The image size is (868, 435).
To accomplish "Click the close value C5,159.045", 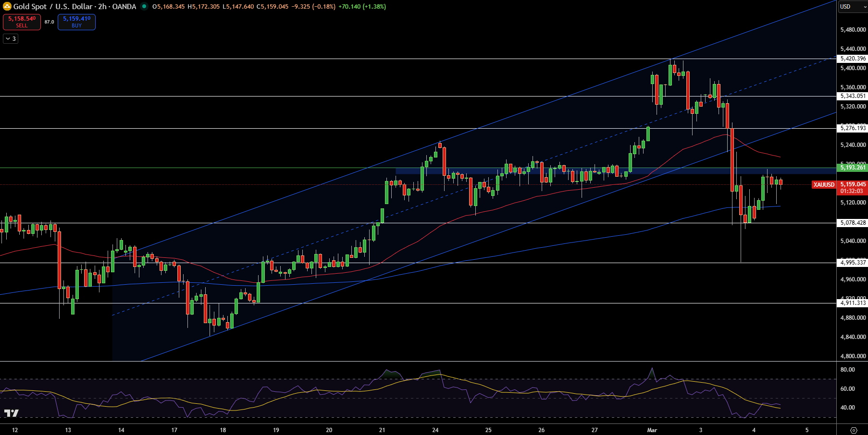I will (x=273, y=7).
